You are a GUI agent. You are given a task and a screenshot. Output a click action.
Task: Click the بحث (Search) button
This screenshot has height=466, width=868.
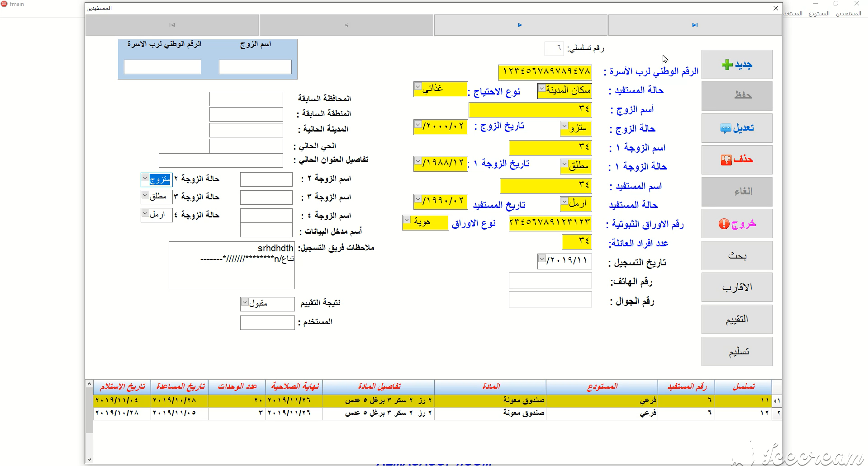click(736, 255)
